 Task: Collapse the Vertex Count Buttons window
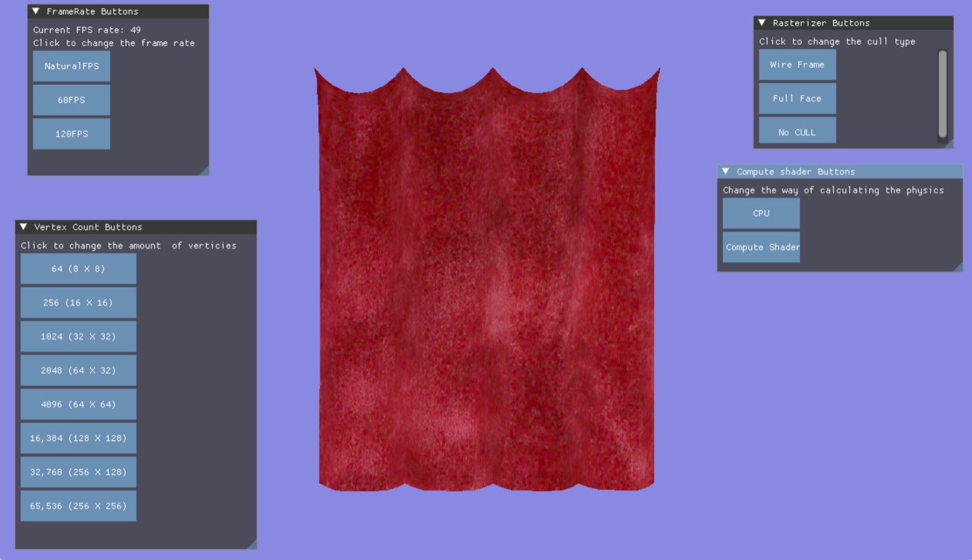click(x=24, y=227)
